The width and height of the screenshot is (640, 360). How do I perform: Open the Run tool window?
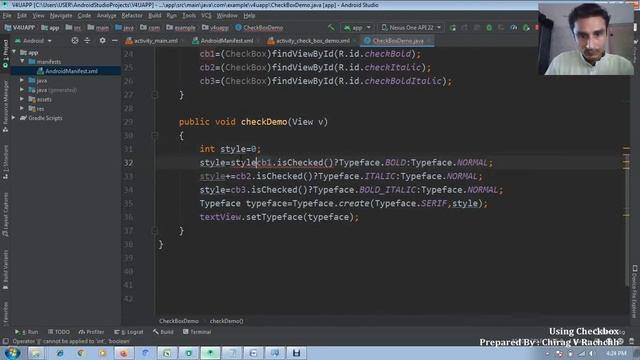(x=27, y=332)
